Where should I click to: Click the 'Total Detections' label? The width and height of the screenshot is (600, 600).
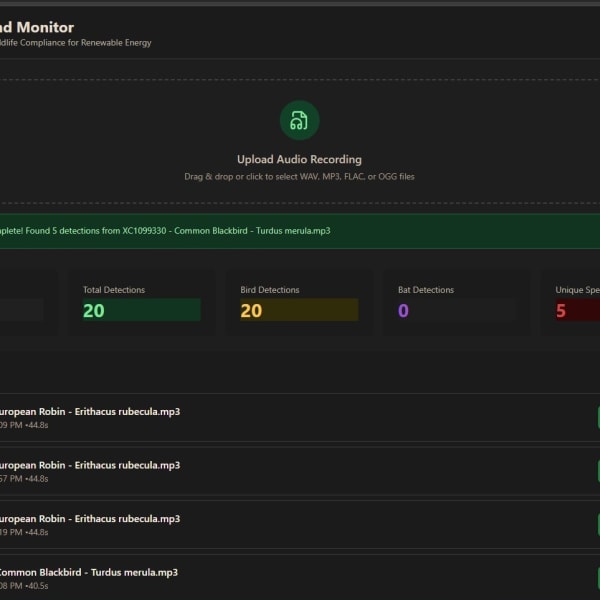[114, 290]
